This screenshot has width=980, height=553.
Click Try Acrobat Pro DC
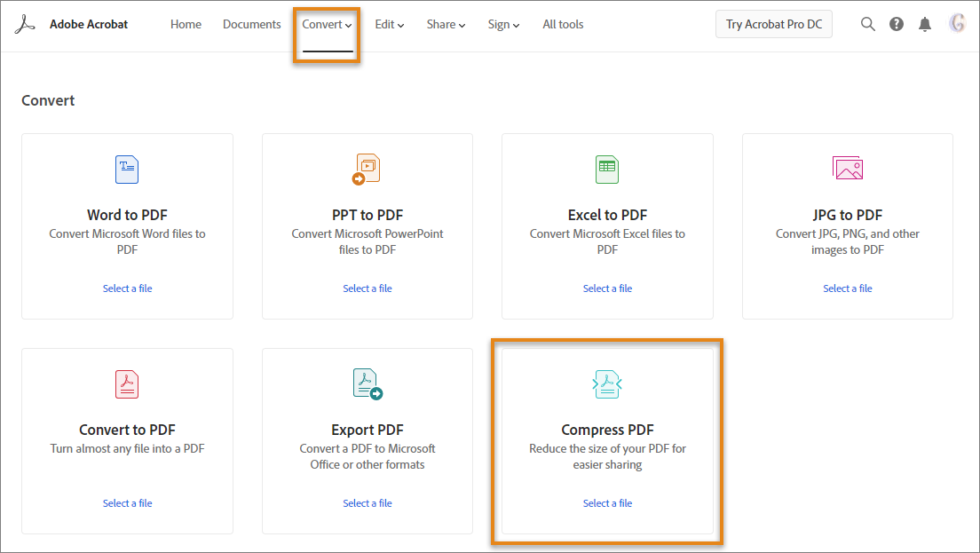pyautogui.click(x=773, y=24)
